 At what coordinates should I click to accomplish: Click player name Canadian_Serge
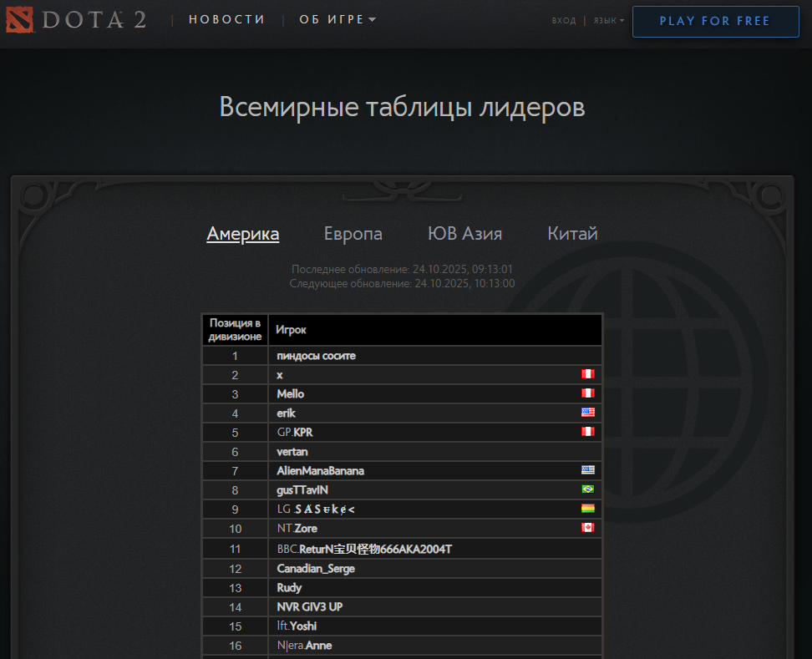pos(316,569)
